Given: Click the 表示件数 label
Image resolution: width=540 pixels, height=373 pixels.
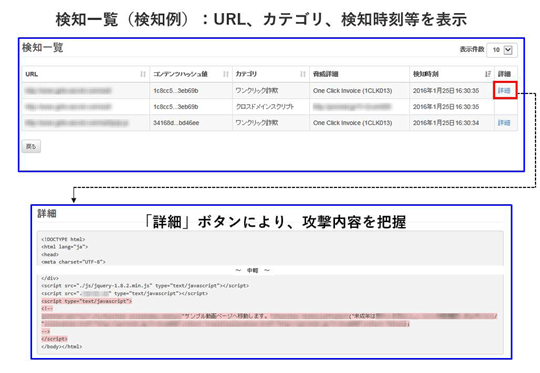Looking at the screenshot, I should tap(472, 50).
